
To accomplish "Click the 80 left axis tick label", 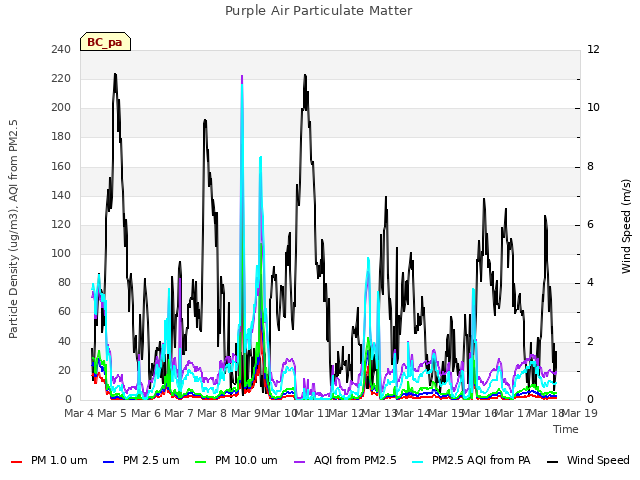I will 64,283.
